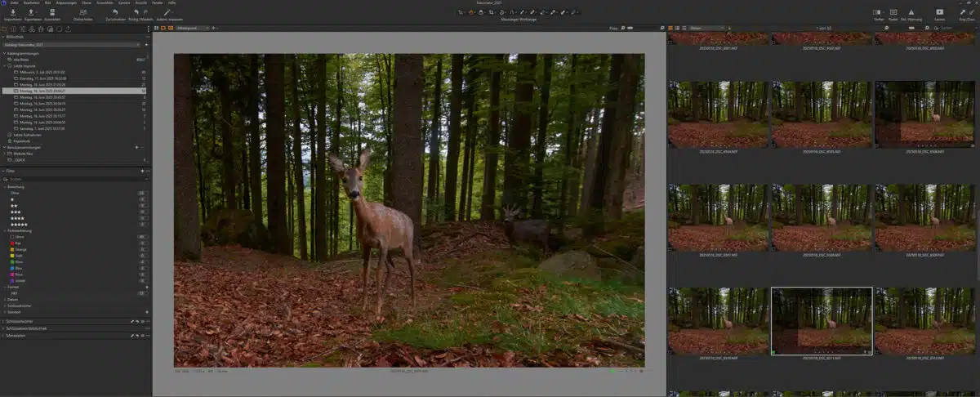Open the Katalog fotocenter catalog dropdown
This screenshot has width=980, height=397.
[72, 45]
